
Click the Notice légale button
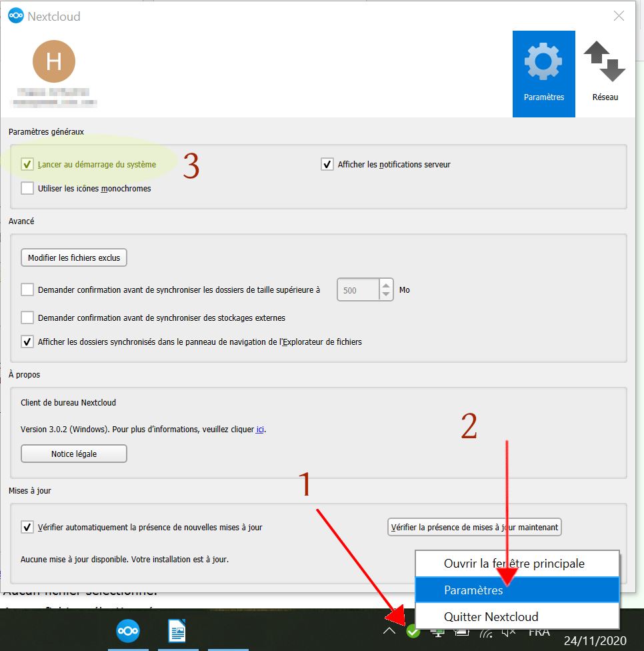74,454
